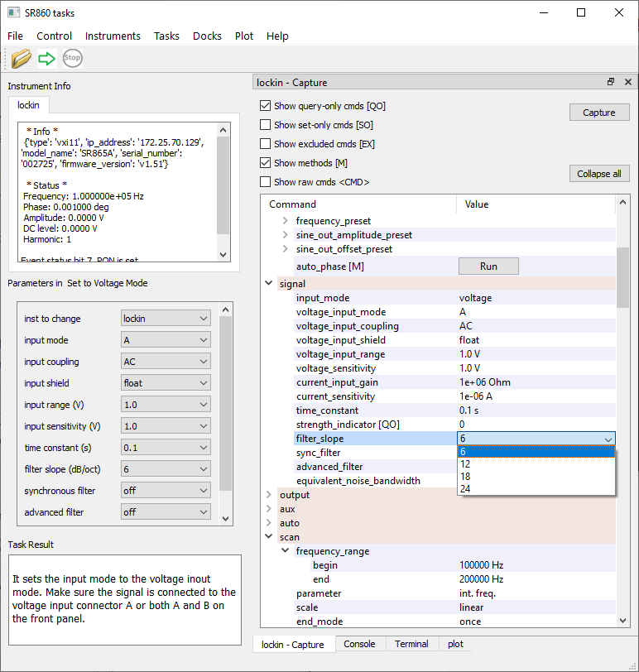Open the Docks menu

pyautogui.click(x=207, y=36)
